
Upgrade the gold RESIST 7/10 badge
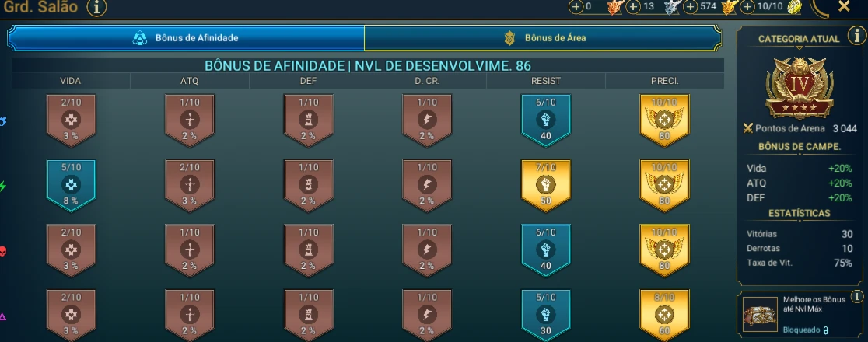[545, 186]
